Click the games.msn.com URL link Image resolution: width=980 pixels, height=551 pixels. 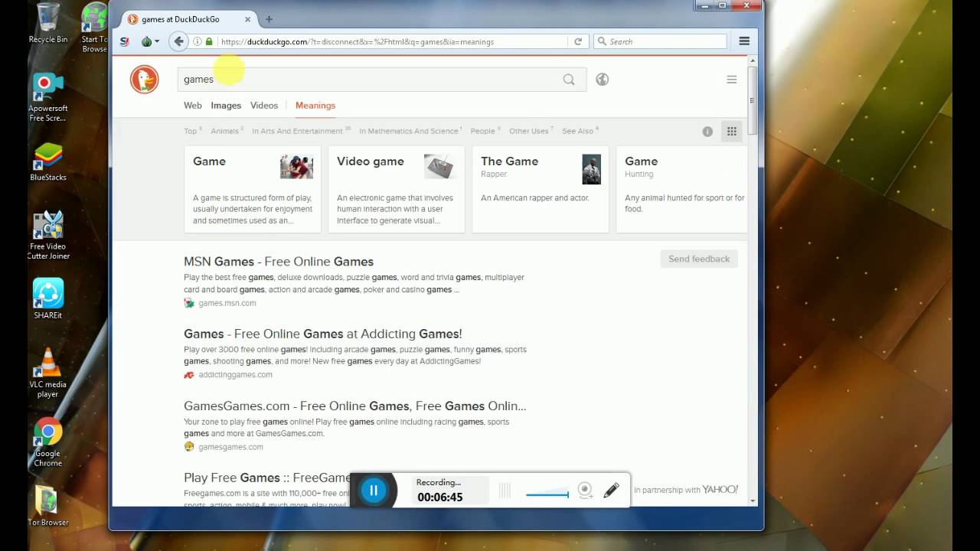[x=227, y=303]
